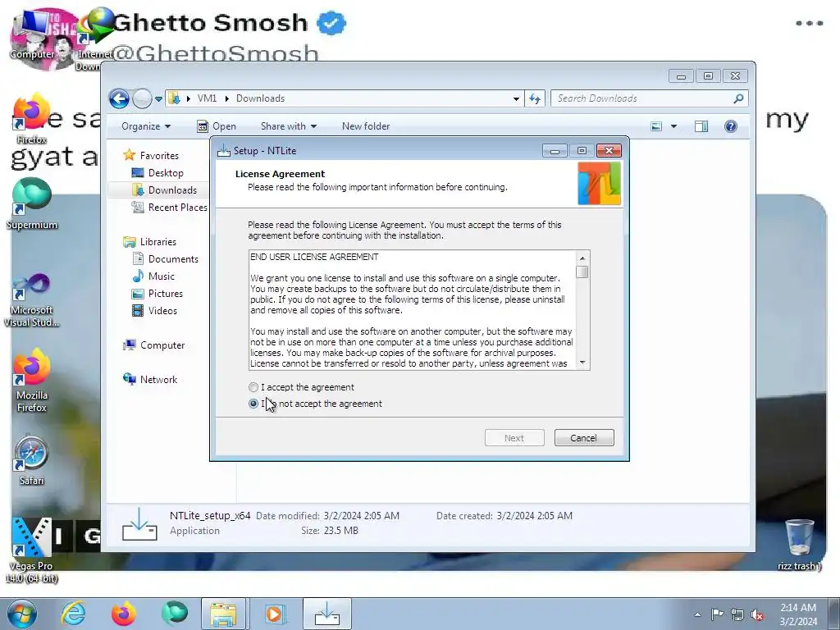Click VM1 in the address bar breadcrumb
This screenshot has height=630, width=840.
pos(207,98)
